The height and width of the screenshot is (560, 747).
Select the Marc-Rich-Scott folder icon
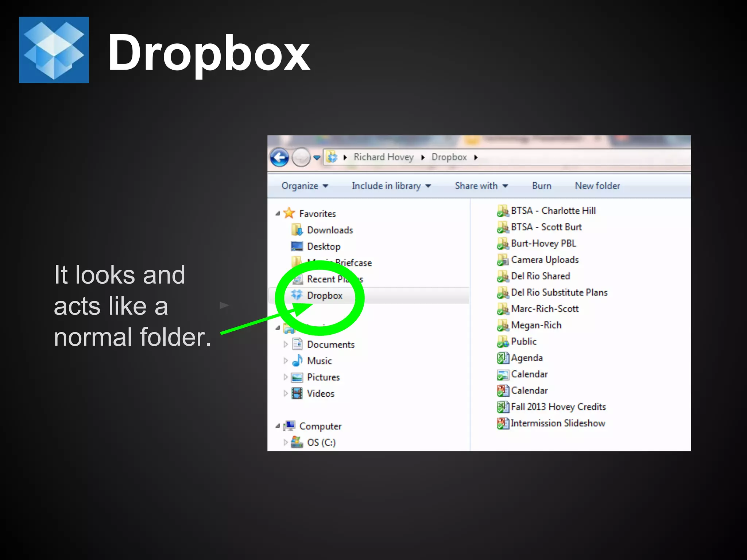tap(503, 309)
